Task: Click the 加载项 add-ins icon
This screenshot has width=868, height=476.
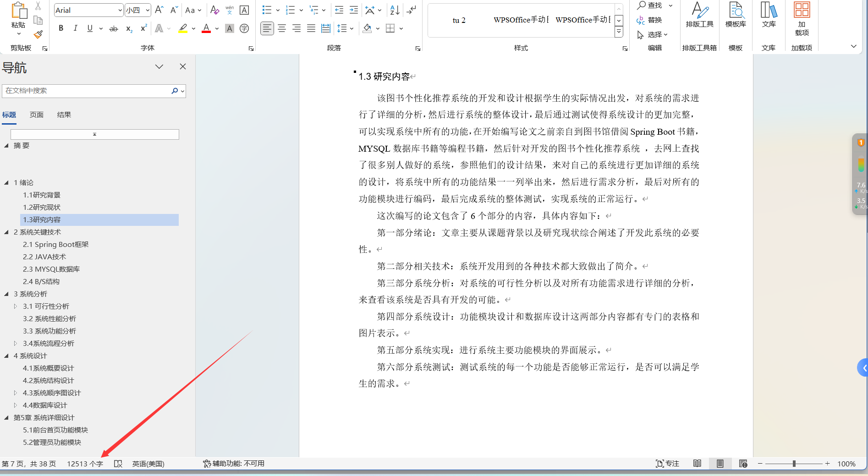Action: click(802, 19)
